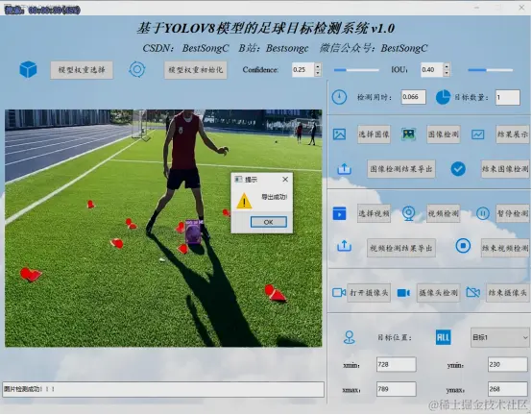The width and height of the screenshot is (532, 415).
Task: Click the blue video file icon
Action: click(x=339, y=214)
